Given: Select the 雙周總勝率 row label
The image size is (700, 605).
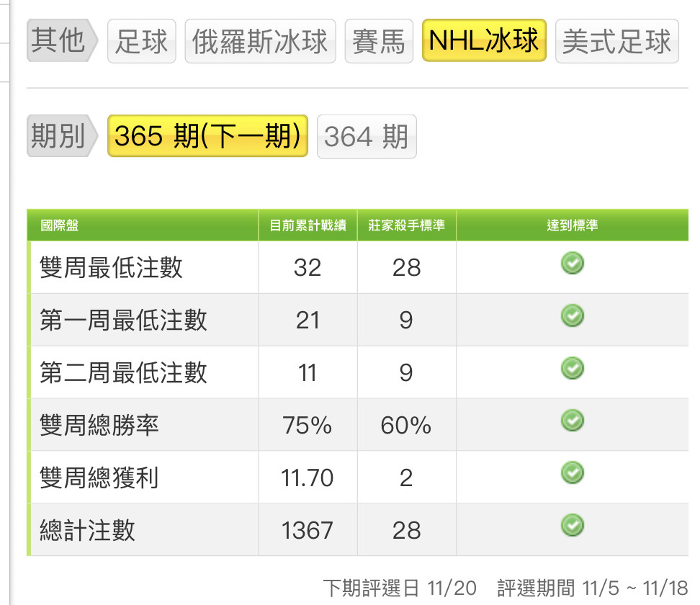Looking at the screenshot, I should pyautogui.click(x=99, y=425).
